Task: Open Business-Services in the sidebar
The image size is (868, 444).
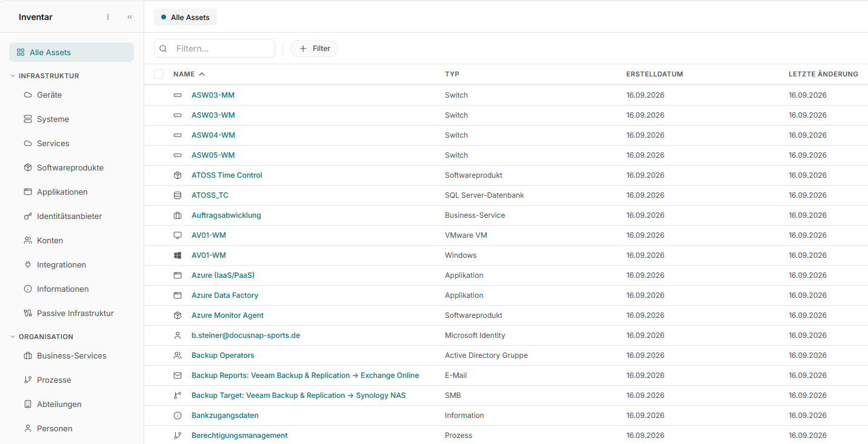Action: 72,355
